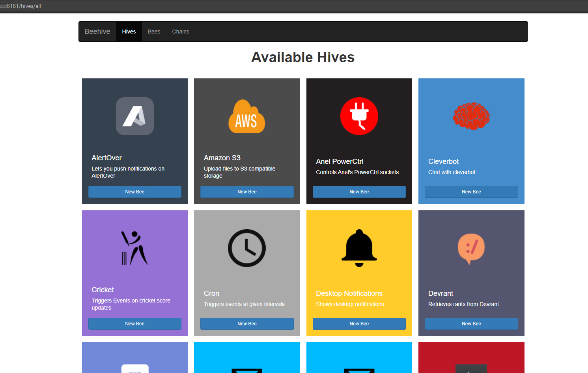Create a New Bee for Cleverbot
The width and height of the screenshot is (588, 373).
coord(471,192)
